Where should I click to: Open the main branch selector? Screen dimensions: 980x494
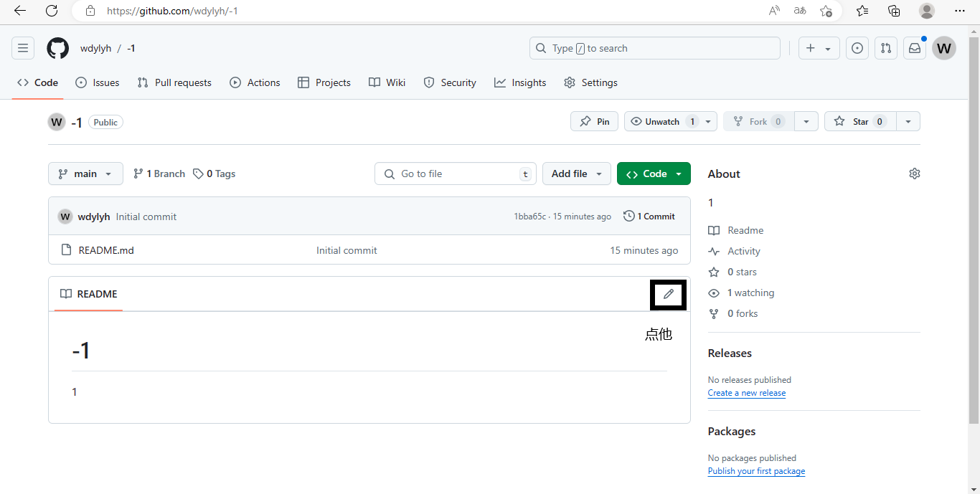(x=85, y=174)
